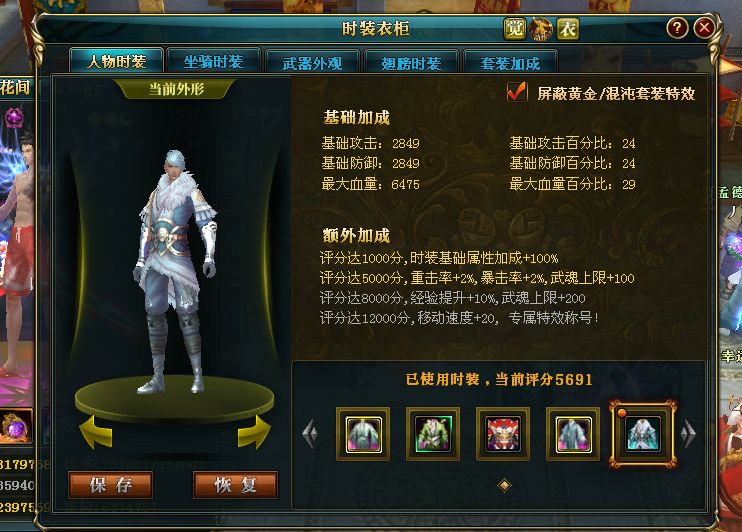This screenshot has height=532, width=742.
Task: Open the question mark help icon
Action: pos(677,28)
